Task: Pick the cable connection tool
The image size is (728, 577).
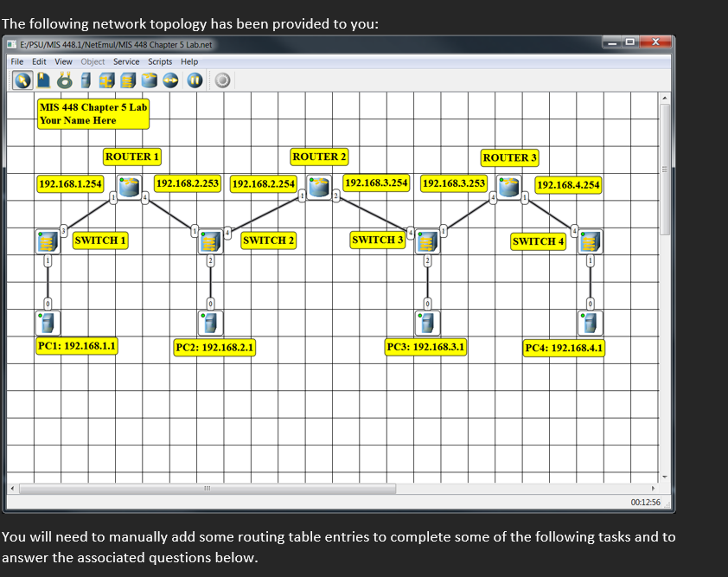Action: click(64, 80)
